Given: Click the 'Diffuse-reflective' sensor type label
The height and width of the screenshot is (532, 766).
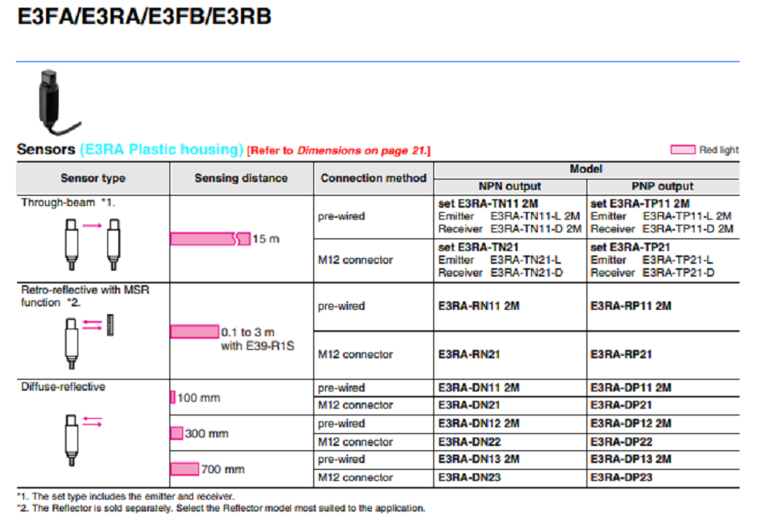Looking at the screenshot, I should coord(63,386).
